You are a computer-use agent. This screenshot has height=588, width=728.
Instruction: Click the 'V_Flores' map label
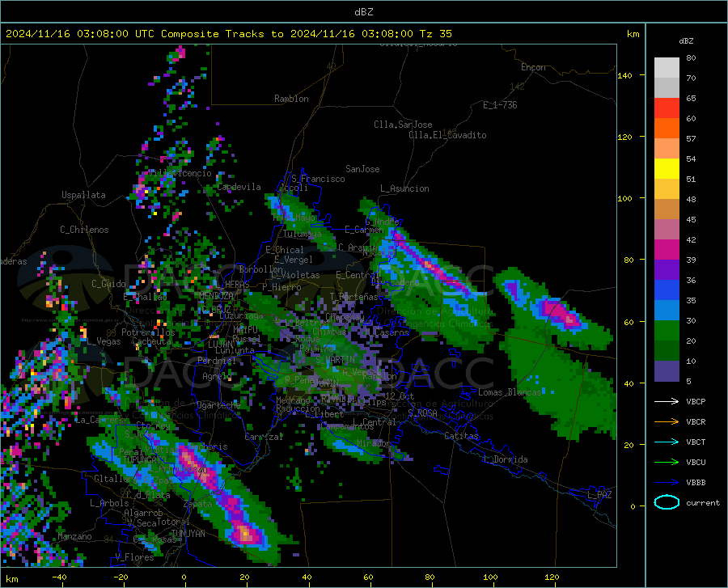coord(134,557)
